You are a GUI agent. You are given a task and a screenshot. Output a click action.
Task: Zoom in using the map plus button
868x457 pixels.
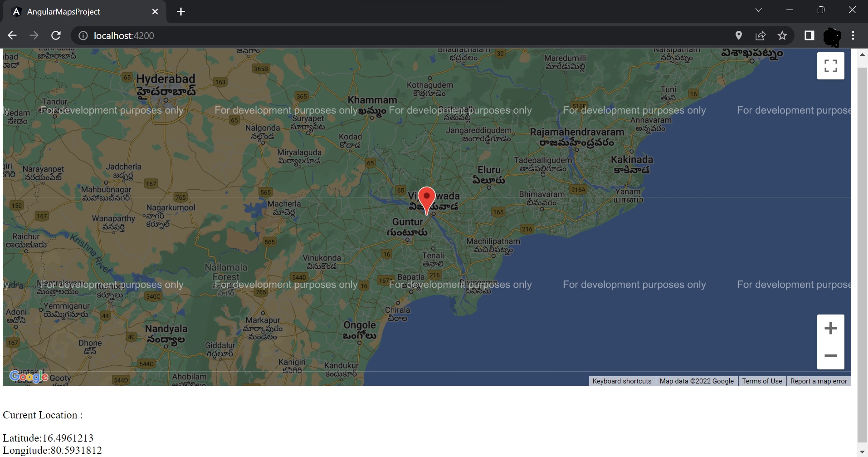[x=830, y=328]
